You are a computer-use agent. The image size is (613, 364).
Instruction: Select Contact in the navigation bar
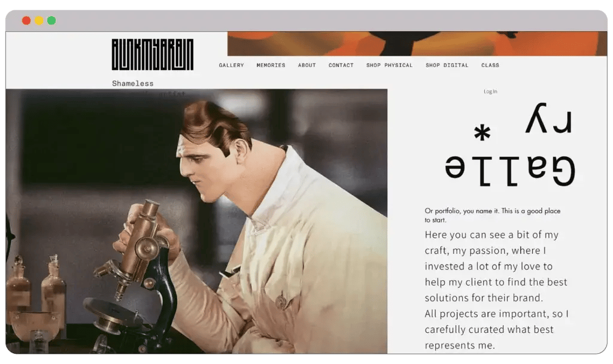tap(341, 65)
